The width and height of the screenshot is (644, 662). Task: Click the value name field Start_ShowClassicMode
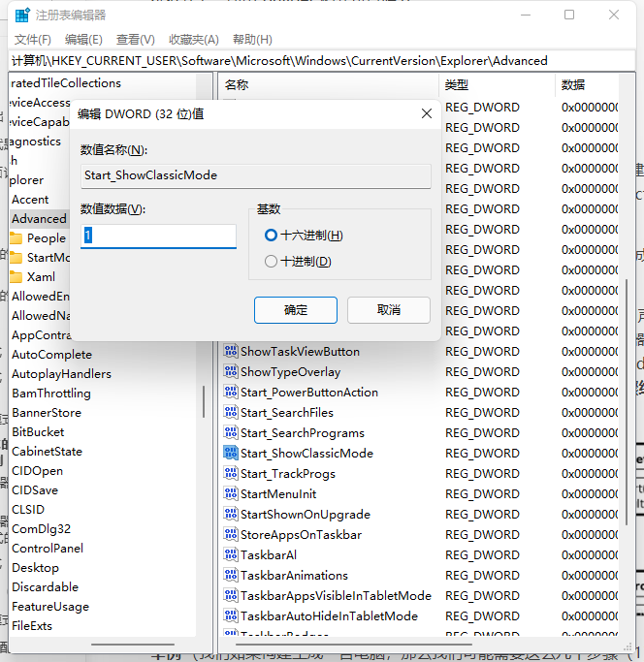pyautogui.click(x=256, y=175)
